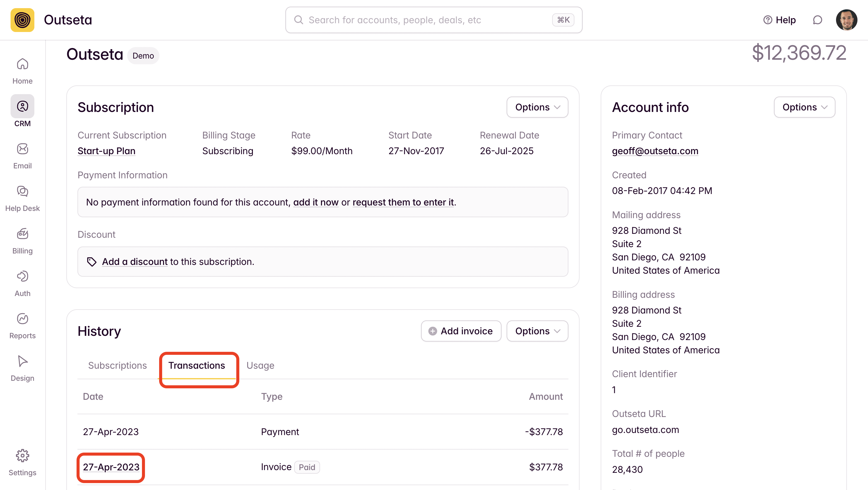The image size is (868, 490).
Task: Click the Outseta logo icon
Action: [x=22, y=20]
